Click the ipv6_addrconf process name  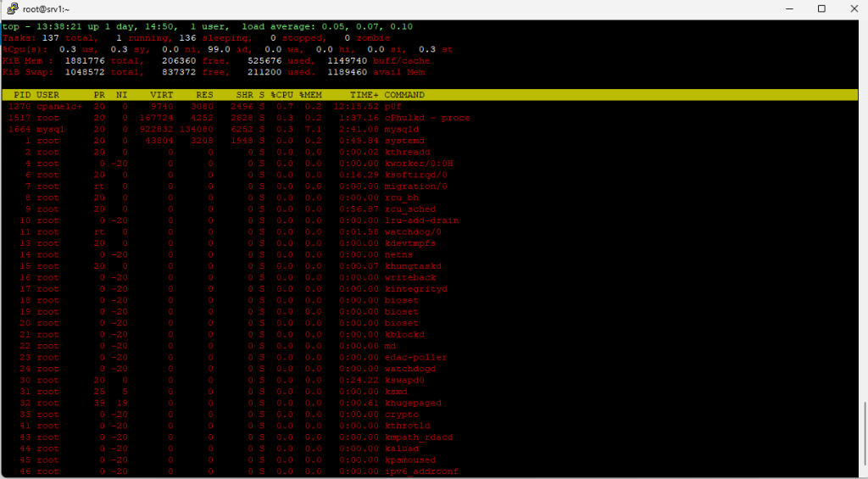422,472
